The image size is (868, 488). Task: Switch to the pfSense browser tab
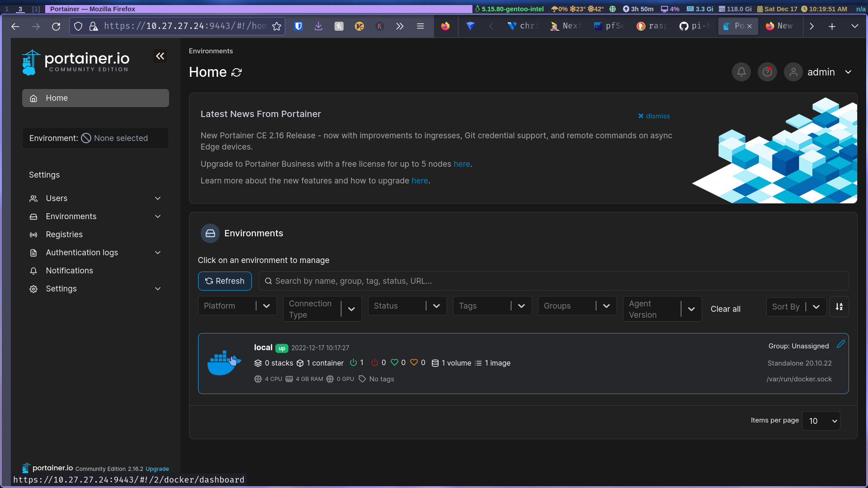[609, 26]
